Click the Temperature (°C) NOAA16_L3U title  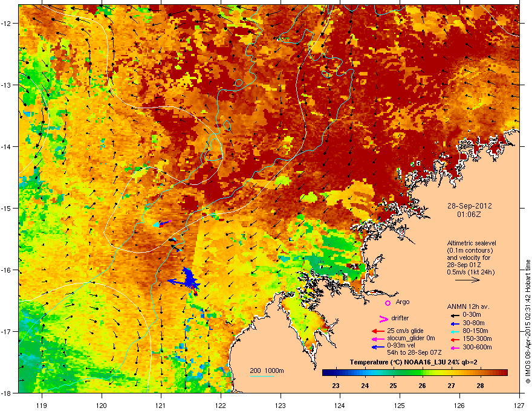pyautogui.click(x=414, y=363)
